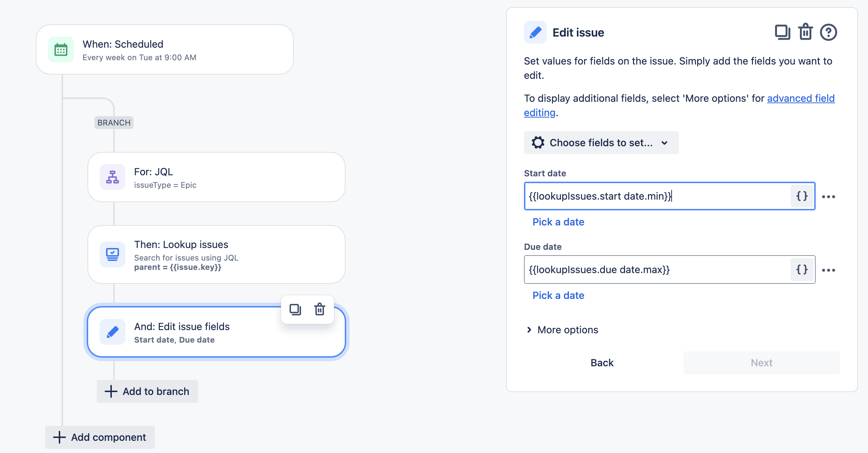Viewport: 868px width, 453px height.
Task: Click 'Every week on Tue at 9:00 AM' text
Action: point(139,58)
